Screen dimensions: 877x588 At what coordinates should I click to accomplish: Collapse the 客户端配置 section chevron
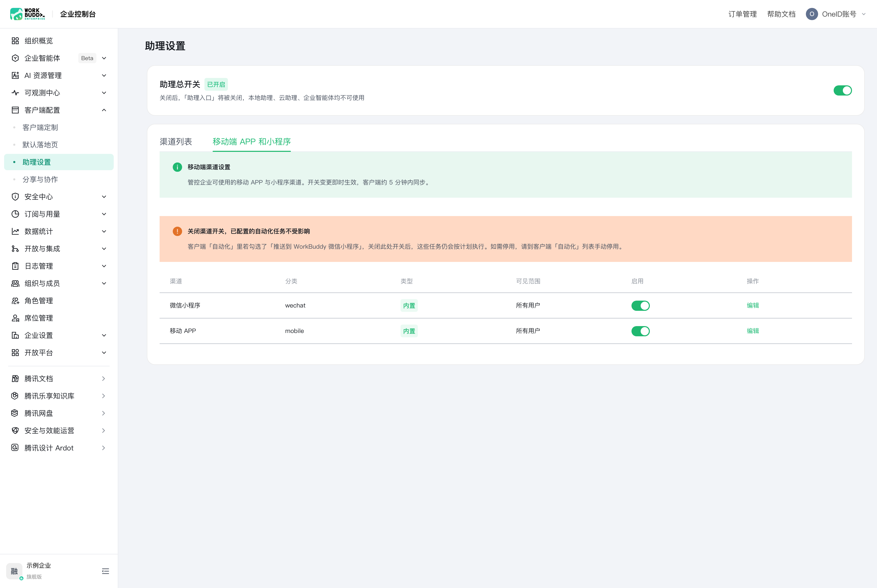[x=104, y=110]
